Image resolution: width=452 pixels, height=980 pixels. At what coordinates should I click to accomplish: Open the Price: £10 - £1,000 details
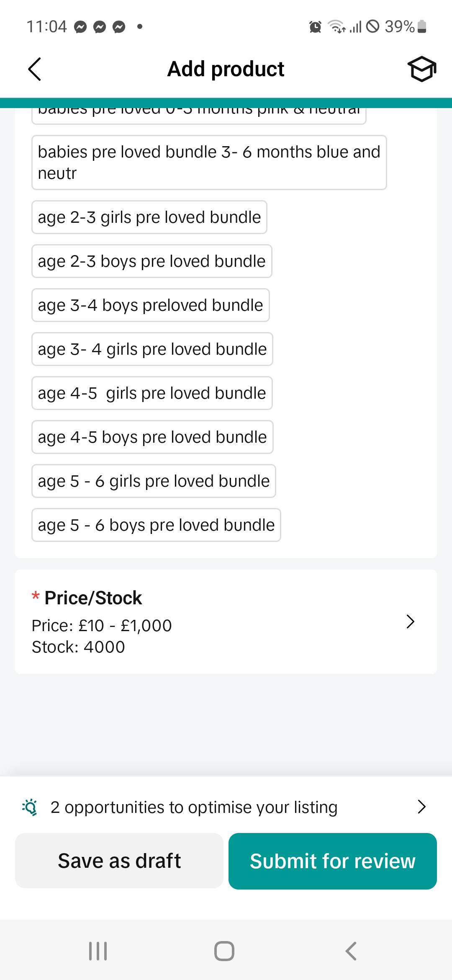(102, 625)
